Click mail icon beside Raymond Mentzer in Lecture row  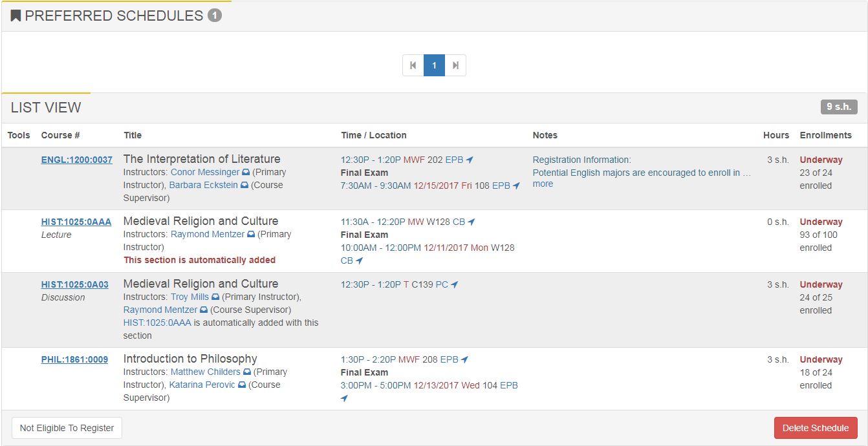[251, 235]
